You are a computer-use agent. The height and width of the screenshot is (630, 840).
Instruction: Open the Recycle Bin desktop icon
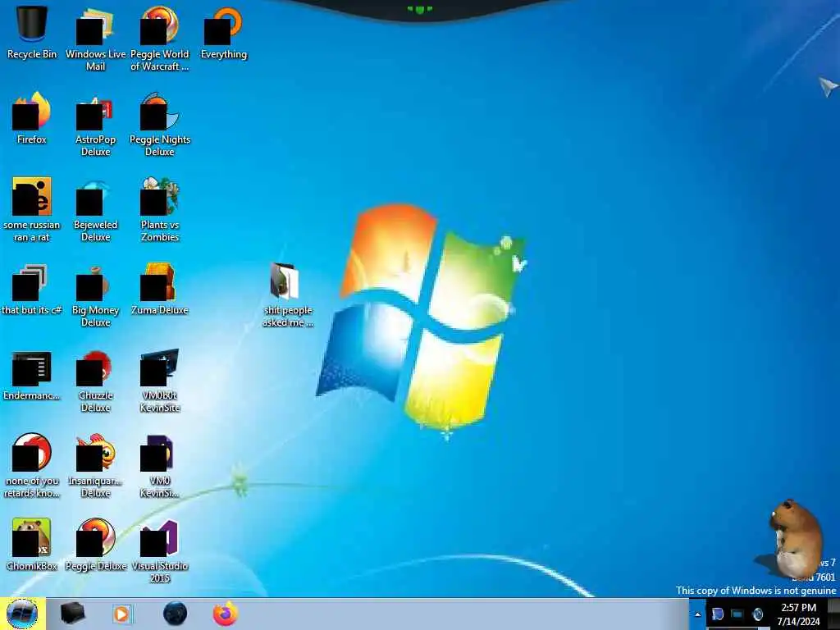32,32
